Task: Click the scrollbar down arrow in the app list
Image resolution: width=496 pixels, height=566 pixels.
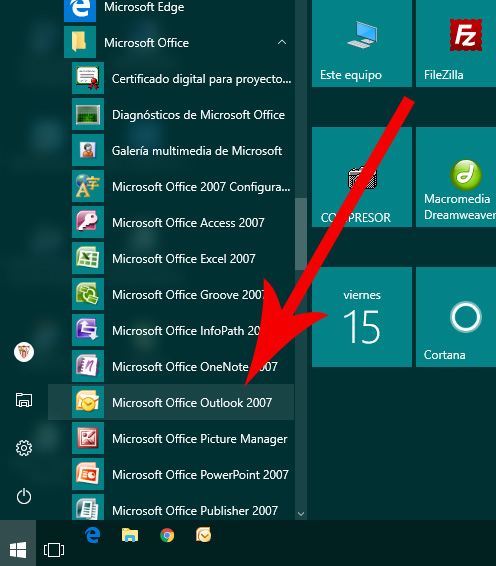Action: [x=301, y=513]
